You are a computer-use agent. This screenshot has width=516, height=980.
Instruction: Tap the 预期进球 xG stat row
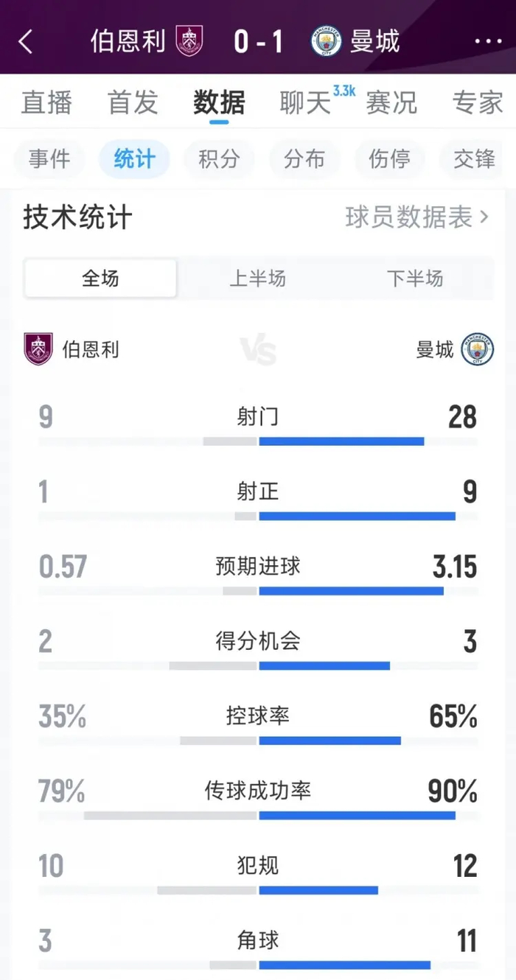(258, 567)
